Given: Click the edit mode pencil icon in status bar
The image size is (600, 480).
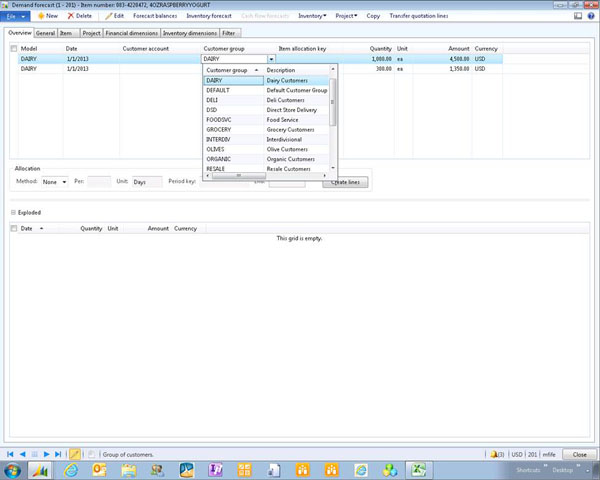Looking at the screenshot, I should (x=74, y=454).
